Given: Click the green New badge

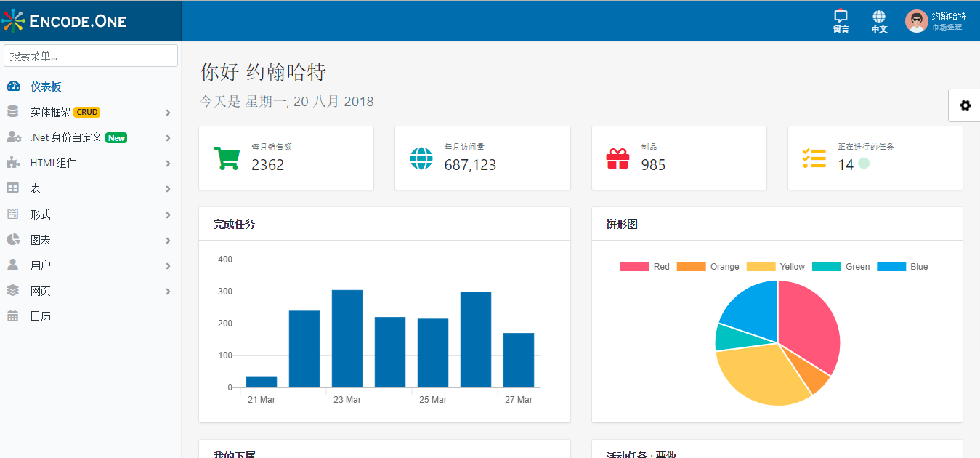Looking at the screenshot, I should [116, 137].
